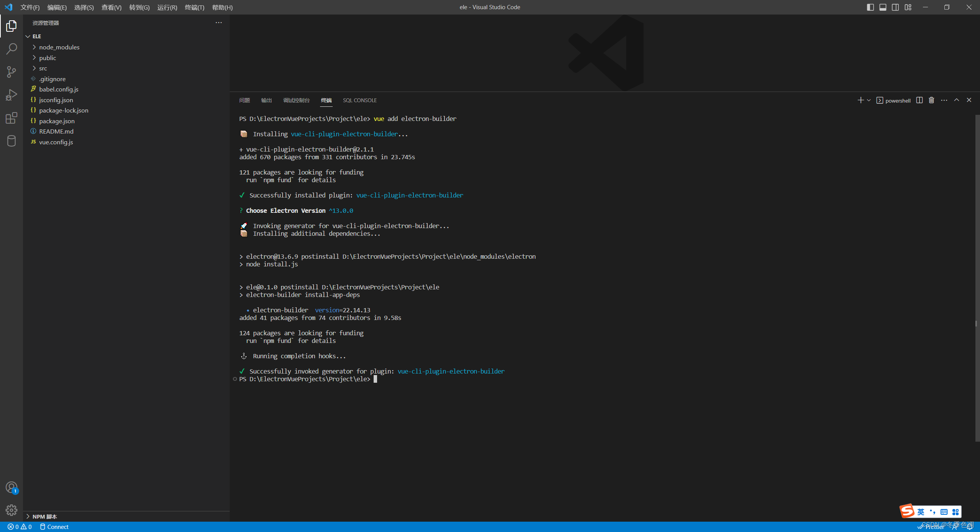Select the Run and Debug icon
This screenshot has height=532, width=980.
point(11,95)
